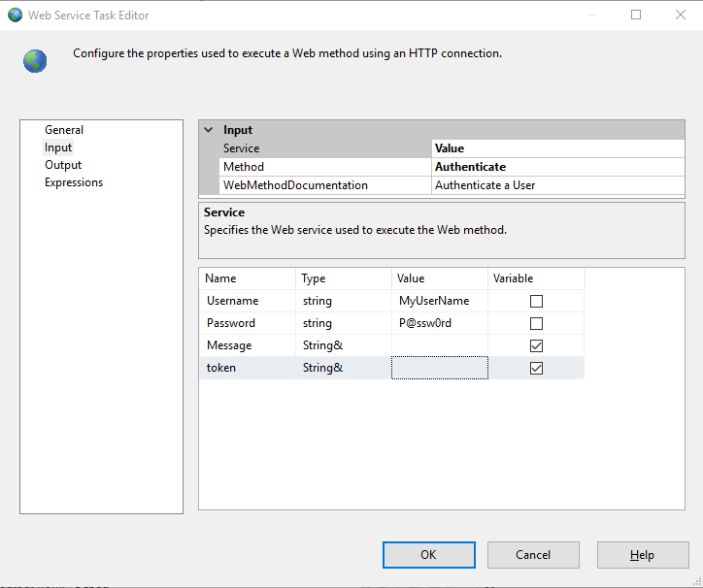The image size is (703, 588).
Task: Toggle the Variable checkbox for token
Action: (x=536, y=369)
